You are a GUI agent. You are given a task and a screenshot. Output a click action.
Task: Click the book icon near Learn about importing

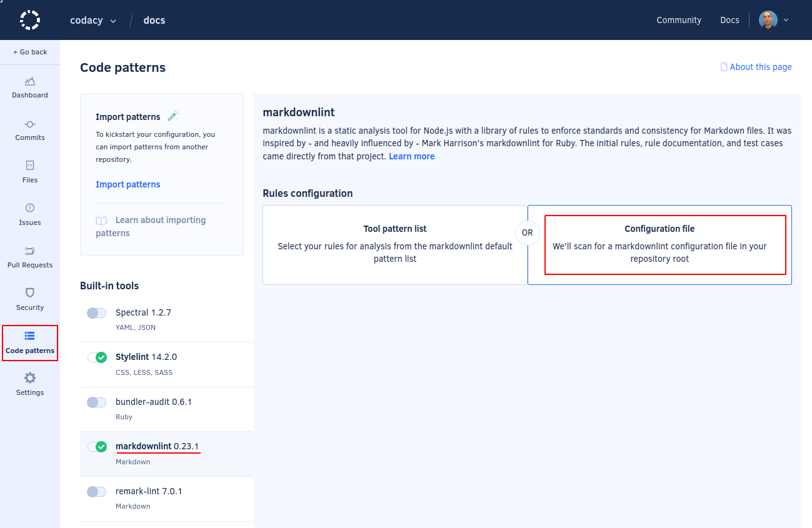[101, 221]
